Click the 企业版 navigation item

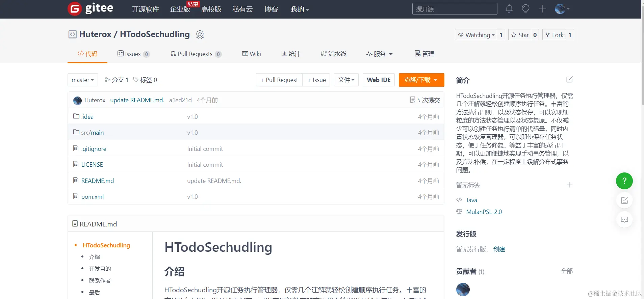(x=180, y=9)
